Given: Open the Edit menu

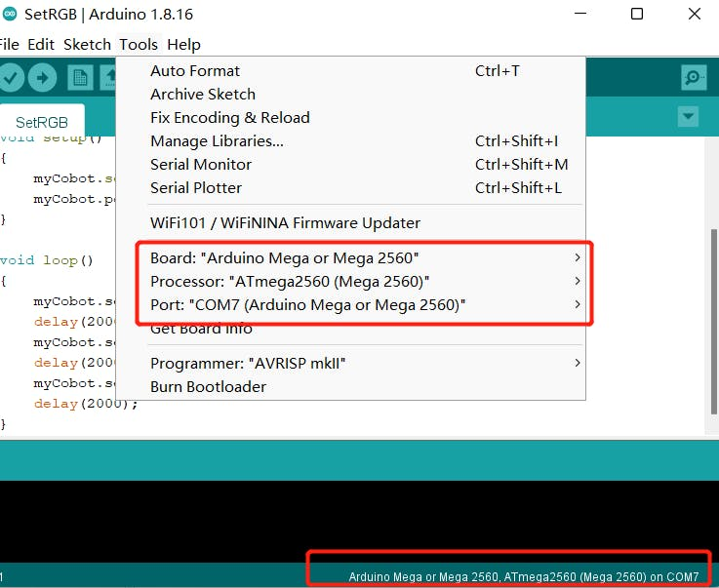Looking at the screenshot, I should tap(41, 45).
